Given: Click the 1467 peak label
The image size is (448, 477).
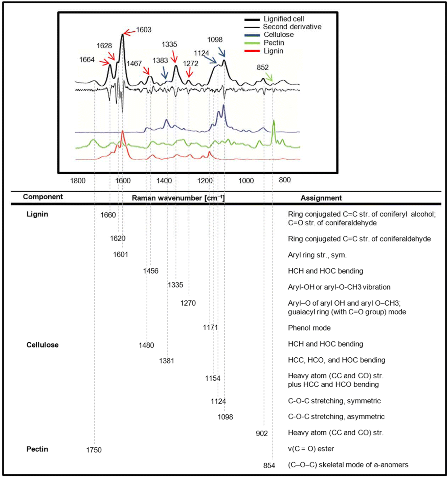Looking at the screenshot, I should [134, 63].
